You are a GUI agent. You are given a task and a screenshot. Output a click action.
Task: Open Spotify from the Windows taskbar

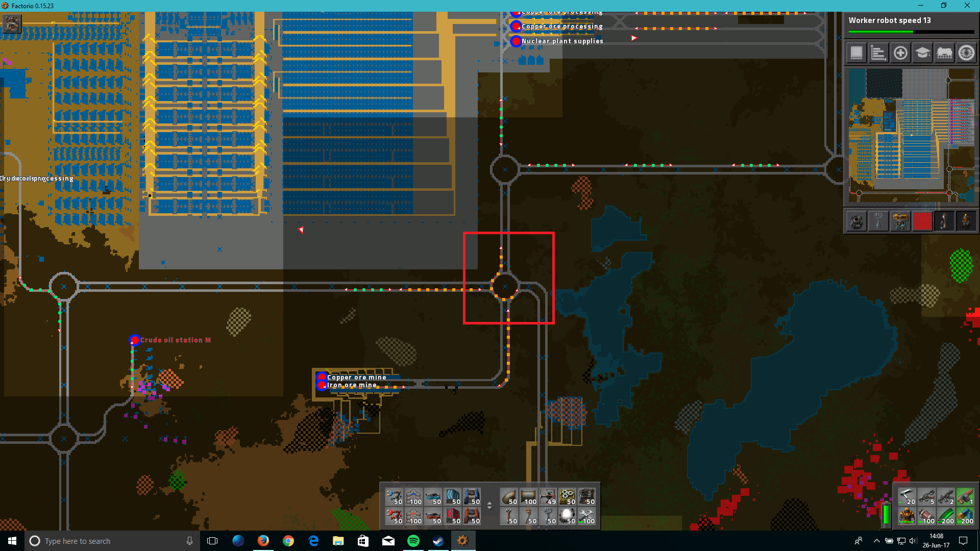413,541
